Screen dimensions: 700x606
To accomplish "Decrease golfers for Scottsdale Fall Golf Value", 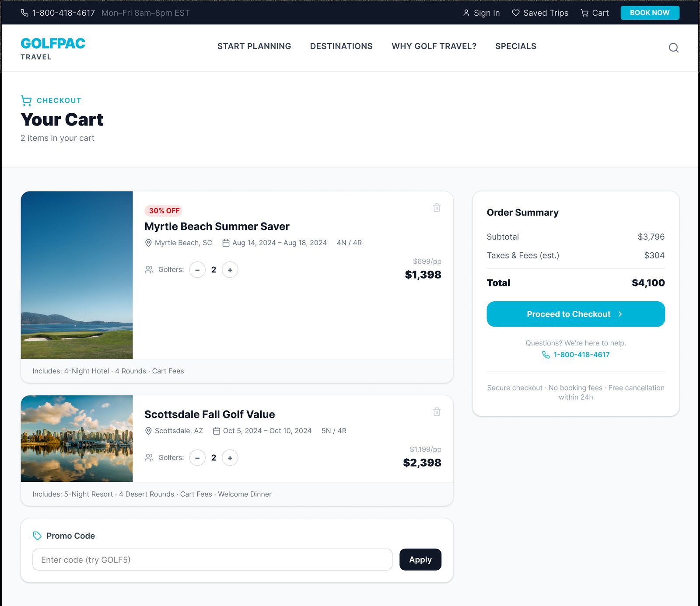I will (x=197, y=458).
